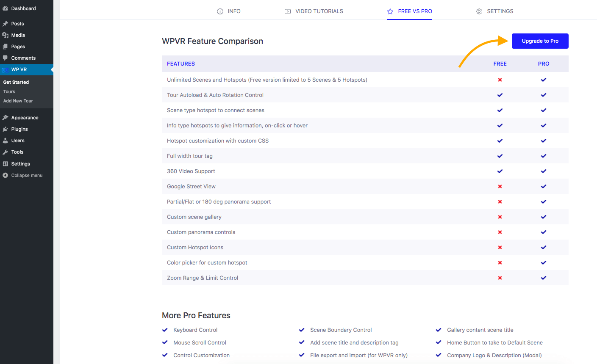Click the Comments bubble icon
The image size is (597, 364).
pyautogui.click(x=6, y=58)
